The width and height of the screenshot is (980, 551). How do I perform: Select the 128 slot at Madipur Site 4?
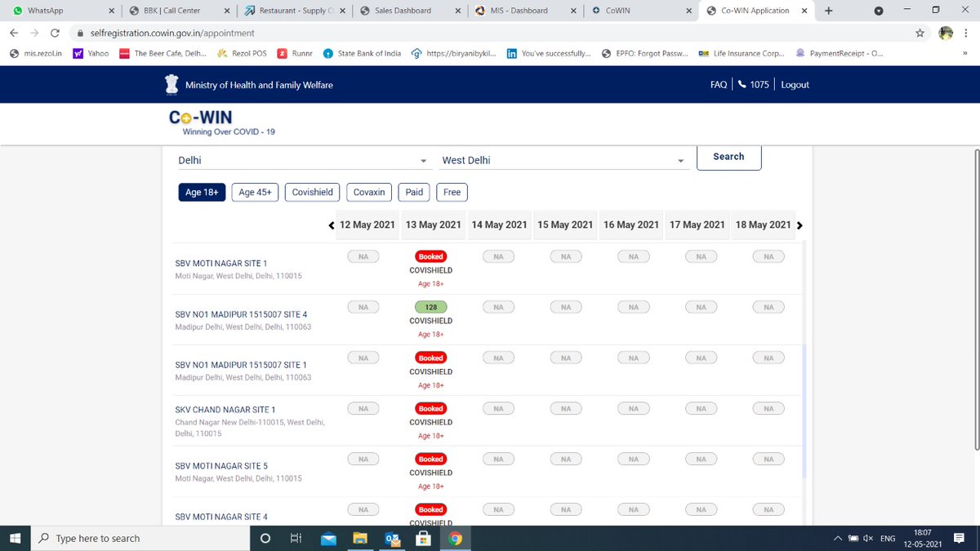pos(430,307)
